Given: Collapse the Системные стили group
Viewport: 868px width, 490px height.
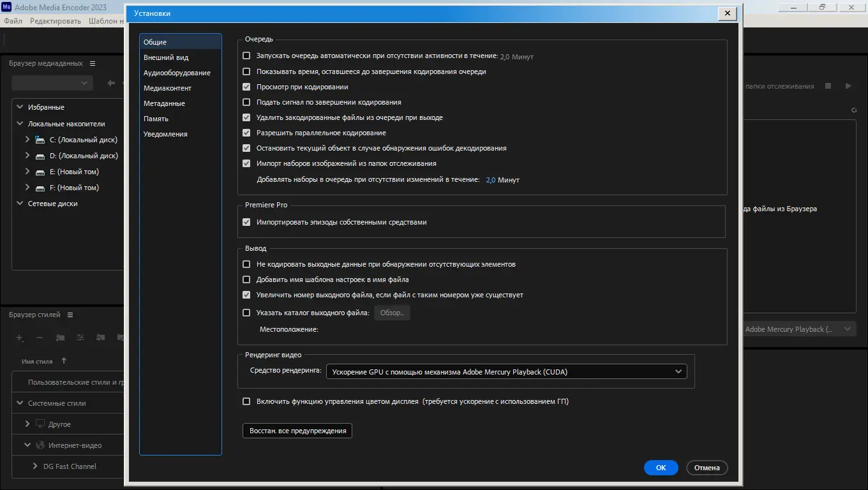Looking at the screenshot, I should point(20,403).
